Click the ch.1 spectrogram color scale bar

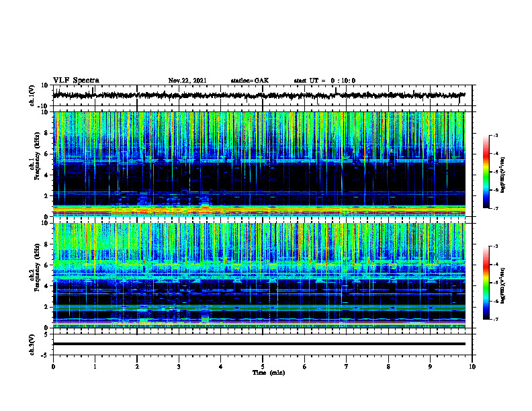(x=486, y=172)
